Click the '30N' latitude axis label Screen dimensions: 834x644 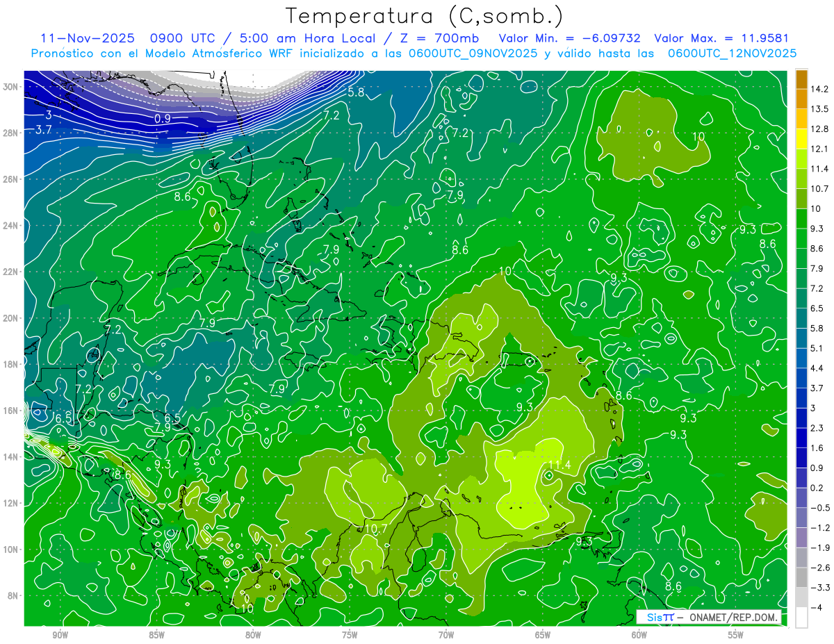tap(11, 87)
